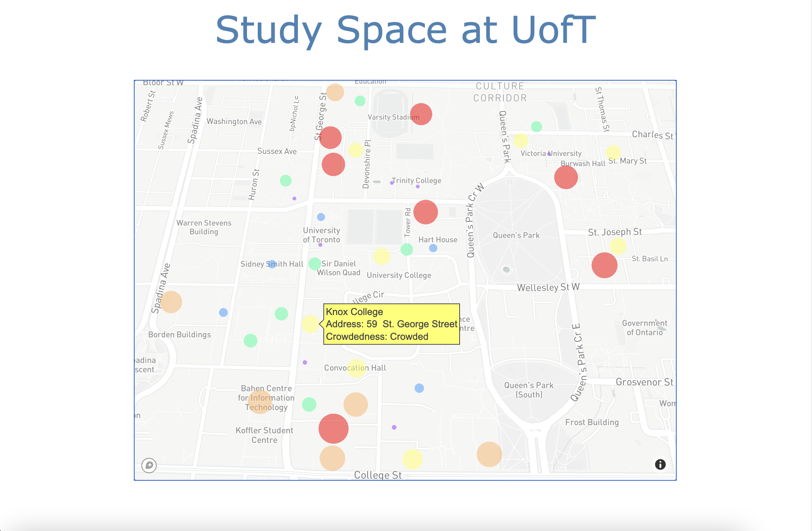Click blue dot right of Hart House
812x531 pixels.
click(x=433, y=248)
